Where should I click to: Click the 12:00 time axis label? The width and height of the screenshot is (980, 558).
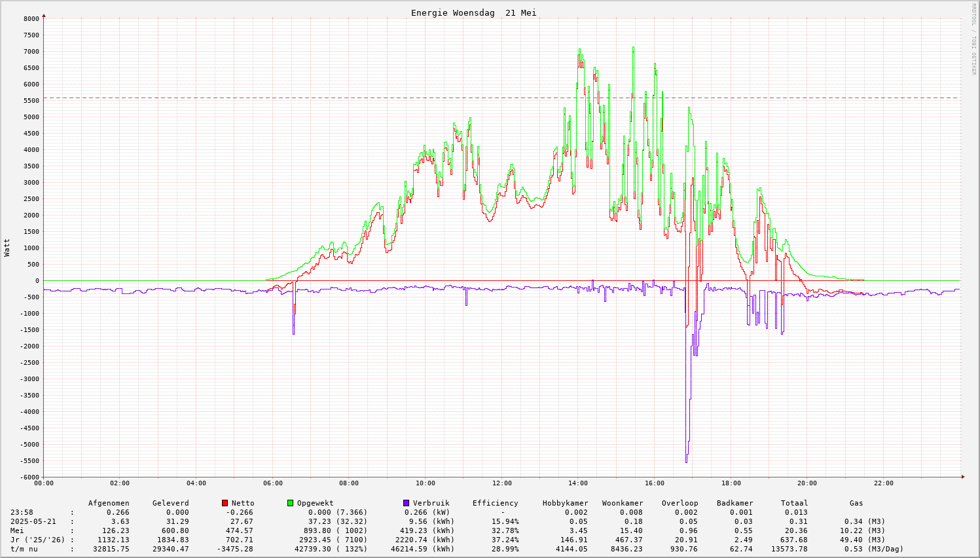[501, 483]
